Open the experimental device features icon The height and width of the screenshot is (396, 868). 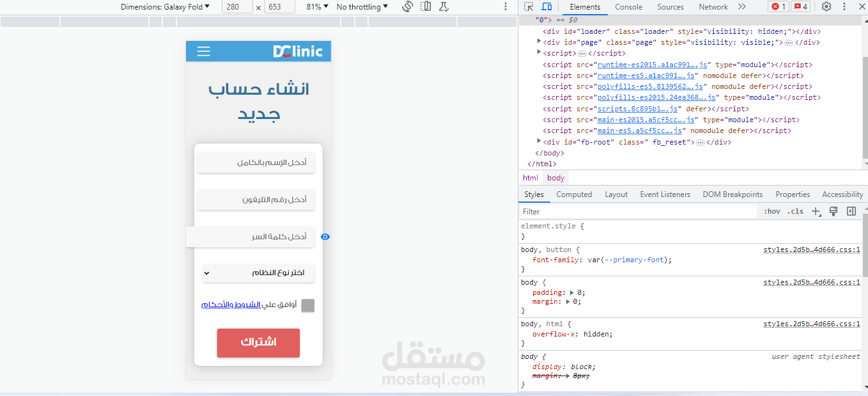click(443, 6)
